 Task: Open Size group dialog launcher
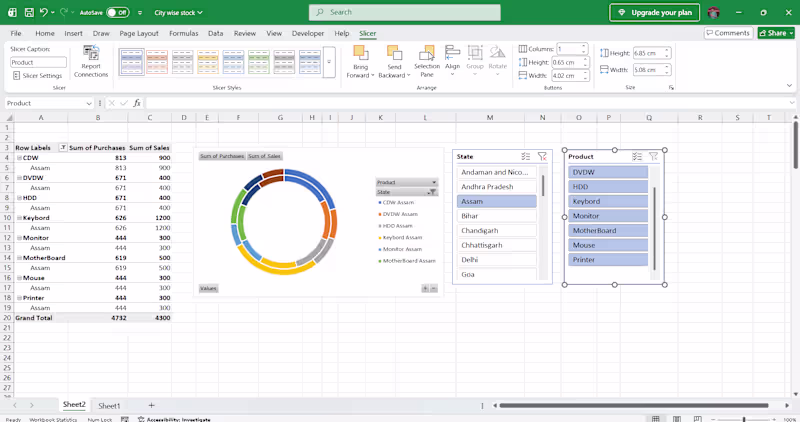click(671, 88)
